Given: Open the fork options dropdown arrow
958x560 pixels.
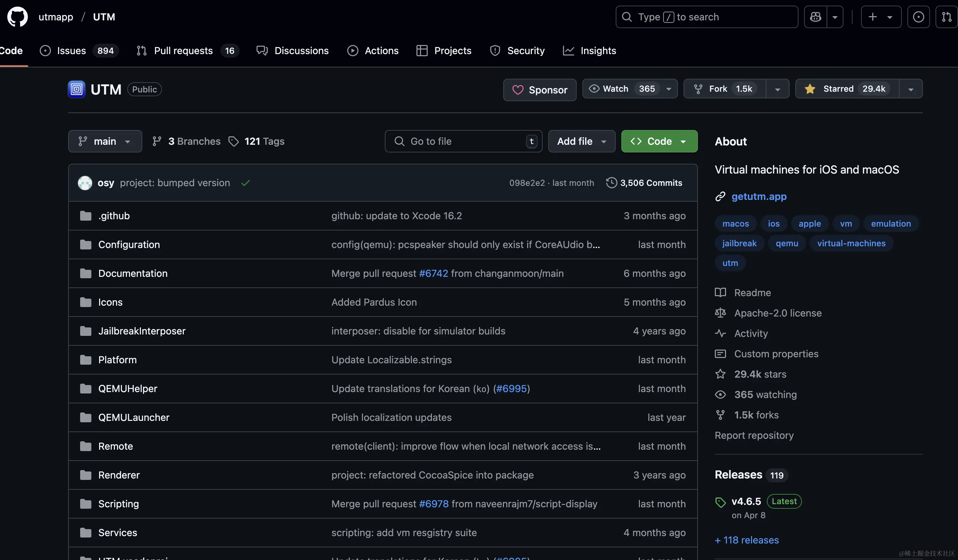Looking at the screenshot, I should [777, 89].
